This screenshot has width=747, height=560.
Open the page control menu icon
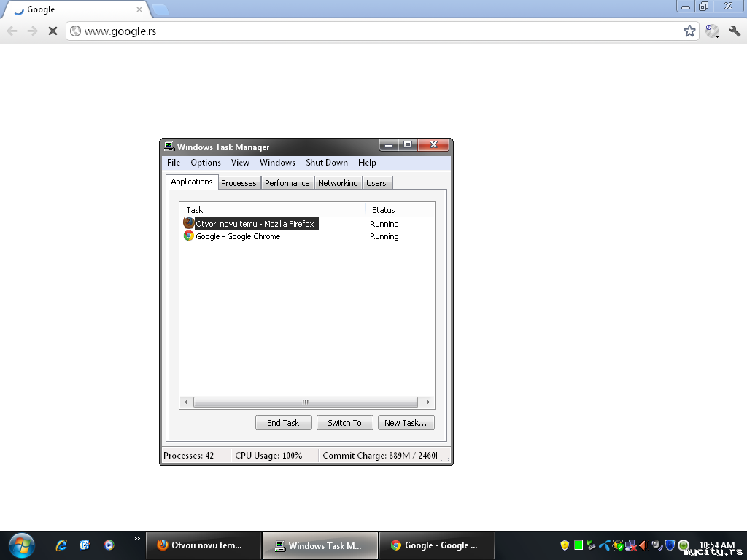pyautogui.click(x=712, y=31)
